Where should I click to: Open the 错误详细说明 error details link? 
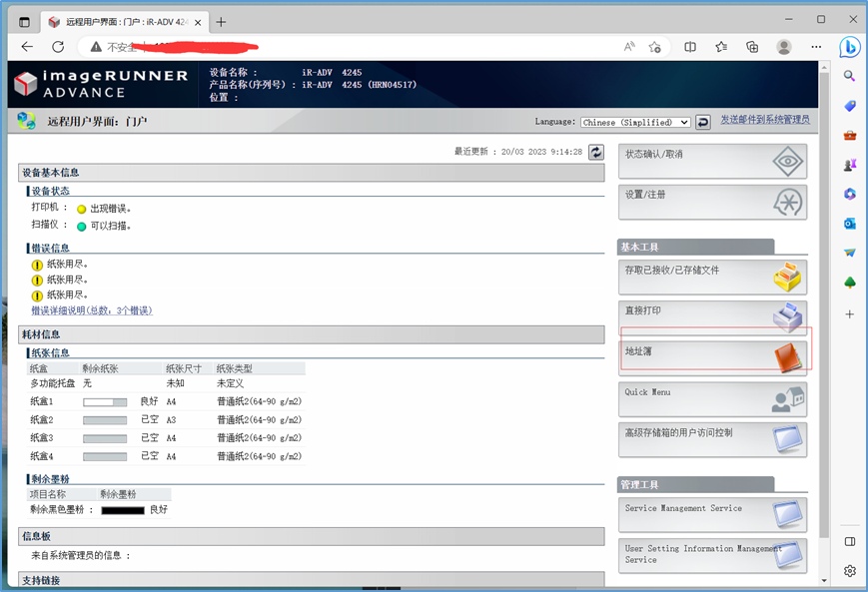91,310
